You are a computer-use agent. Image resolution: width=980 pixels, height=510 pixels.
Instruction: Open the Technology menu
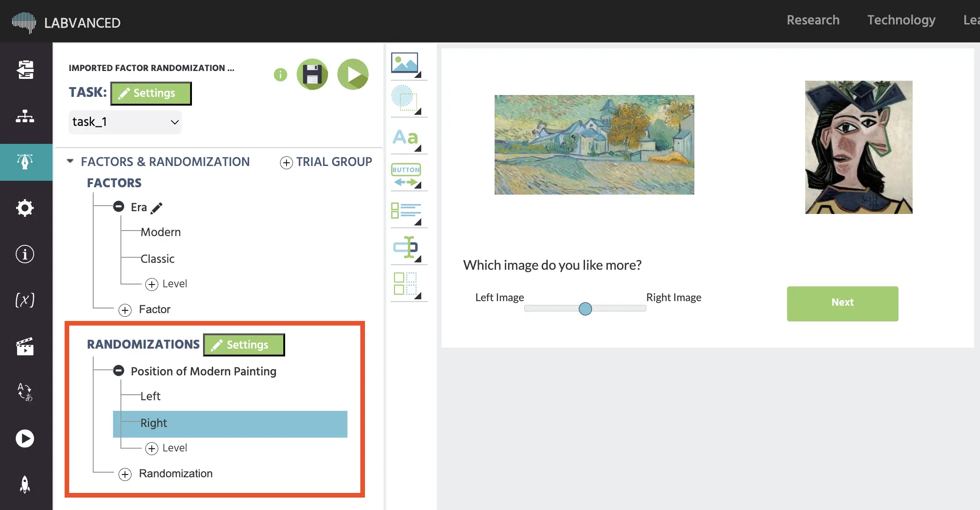[x=901, y=20]
